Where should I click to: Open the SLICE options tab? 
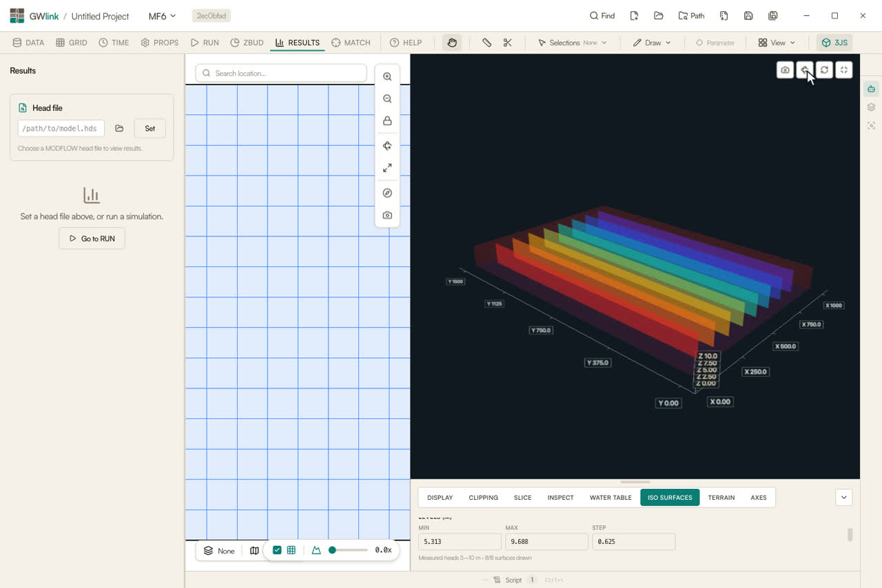click(522, 497)
